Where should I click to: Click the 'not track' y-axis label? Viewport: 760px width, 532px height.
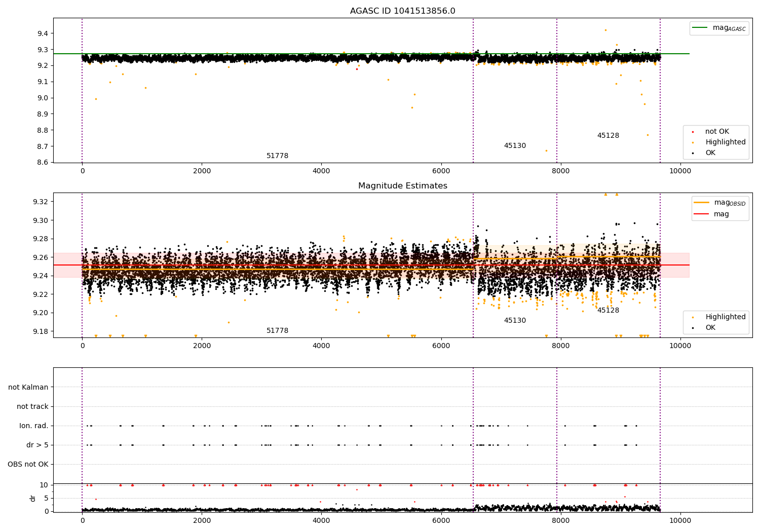(x=32, y=407)
